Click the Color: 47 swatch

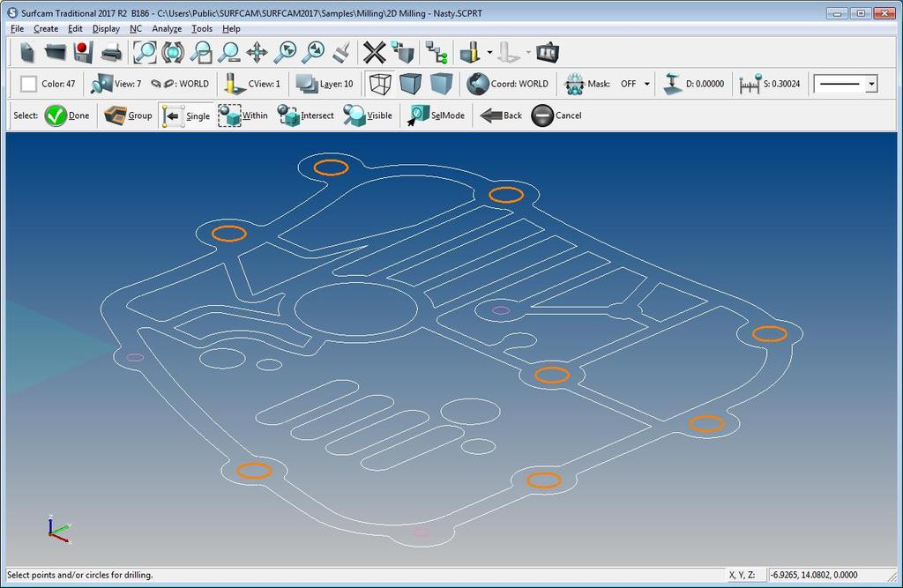point(28,84)
